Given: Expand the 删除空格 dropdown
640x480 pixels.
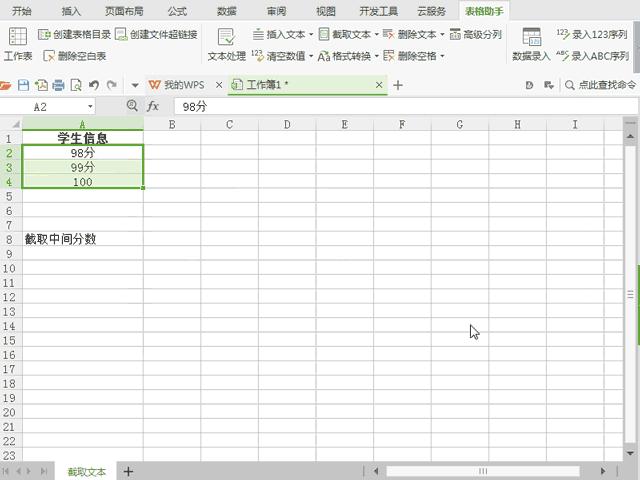Looking at the screenshot, I should [x=442, y=56].
